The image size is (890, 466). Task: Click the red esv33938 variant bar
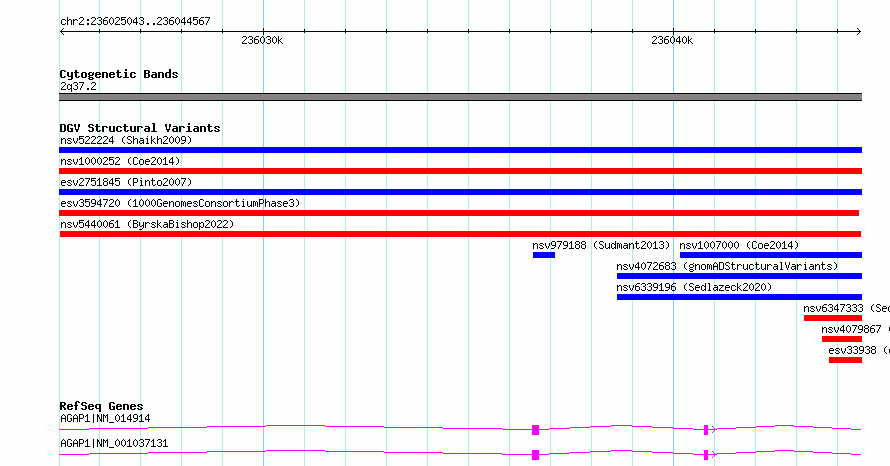[846, 360]
